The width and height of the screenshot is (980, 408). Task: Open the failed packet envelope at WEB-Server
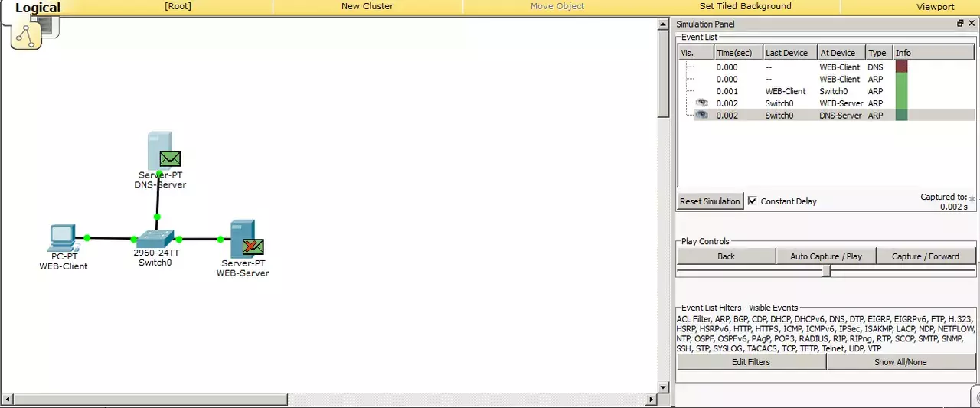click(x=253, y=246)
